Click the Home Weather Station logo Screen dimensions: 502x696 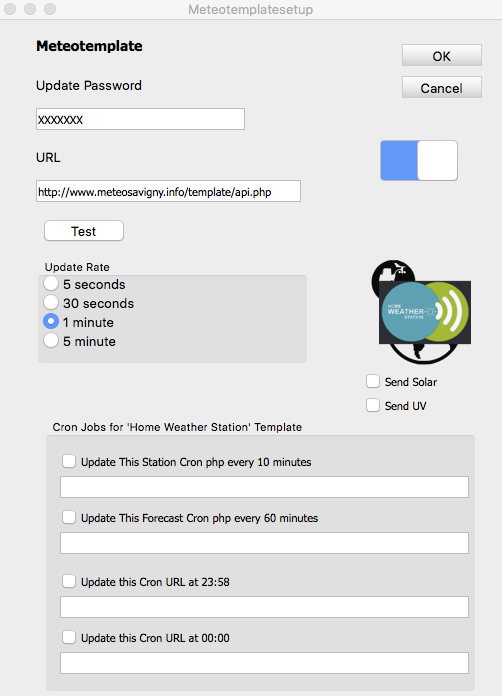click(x=422, y=312)
